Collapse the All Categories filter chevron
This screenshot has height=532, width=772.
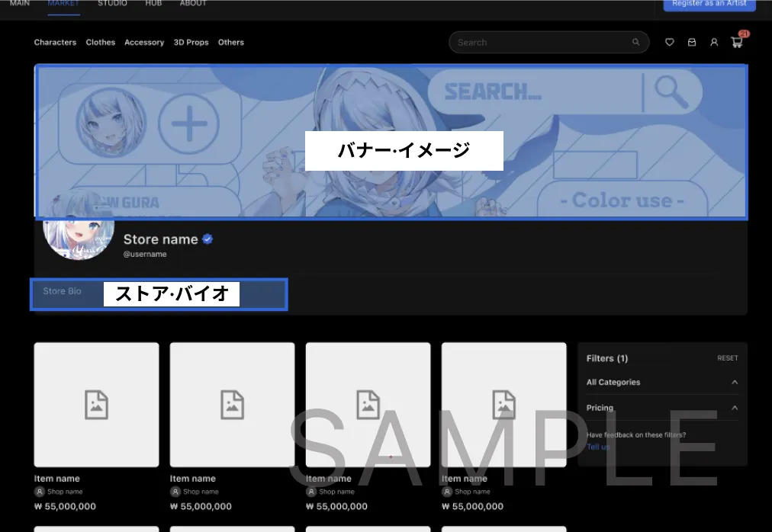[x=735, y=383]
